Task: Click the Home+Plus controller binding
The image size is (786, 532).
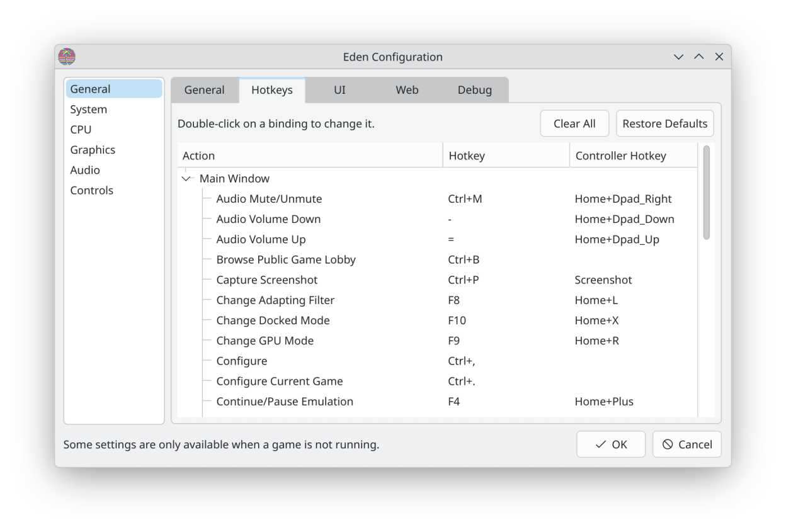Action: point(604,402)
